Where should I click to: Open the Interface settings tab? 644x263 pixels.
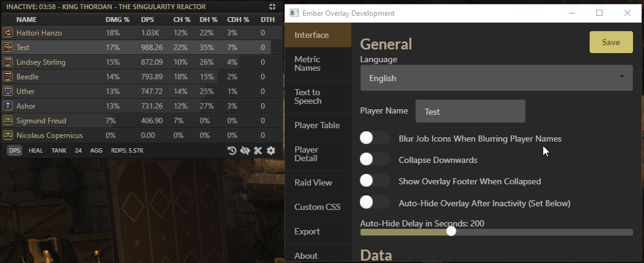(x=318, y=35)
